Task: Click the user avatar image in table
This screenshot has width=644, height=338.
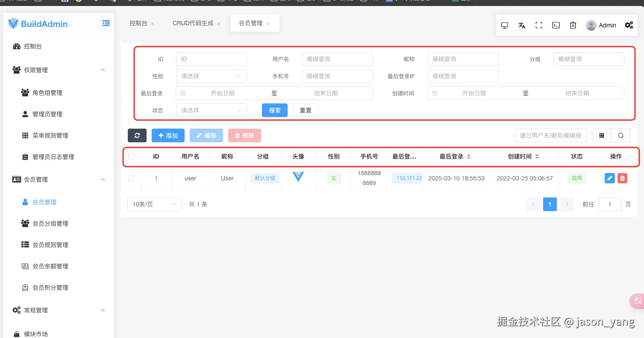Action: [298, 176]
